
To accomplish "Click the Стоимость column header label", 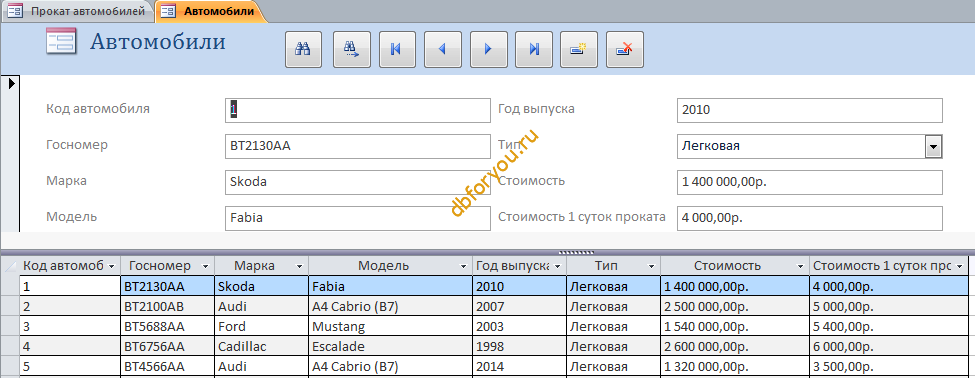I will pyautogui.click(x=727, y=266).
